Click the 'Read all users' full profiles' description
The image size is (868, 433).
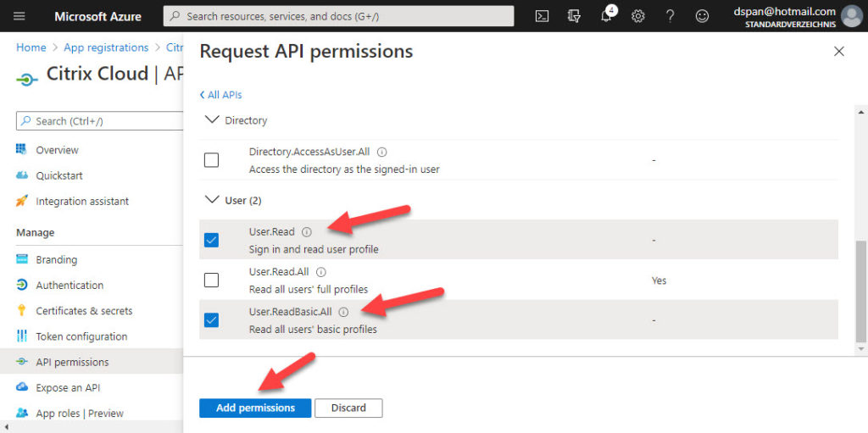click(309, 289)
